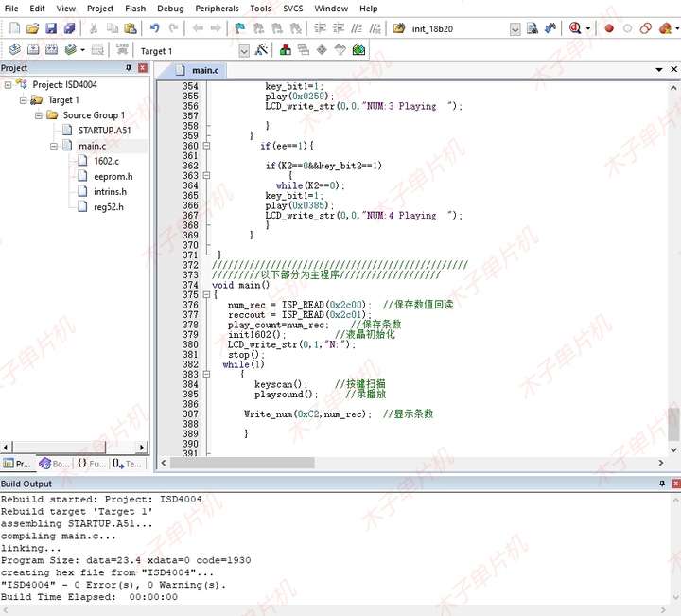
Task: Click the Open file toolbar icon
Action: pos(32,28)
